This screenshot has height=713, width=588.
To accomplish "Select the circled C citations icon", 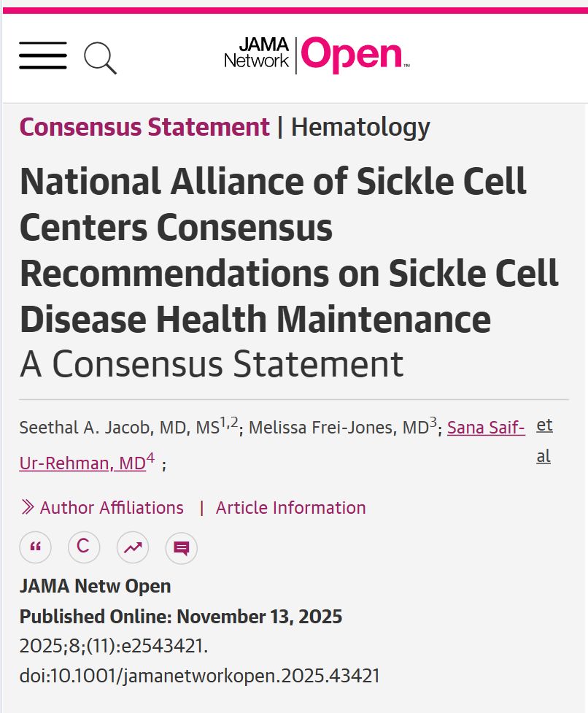I will pos(84,547).
